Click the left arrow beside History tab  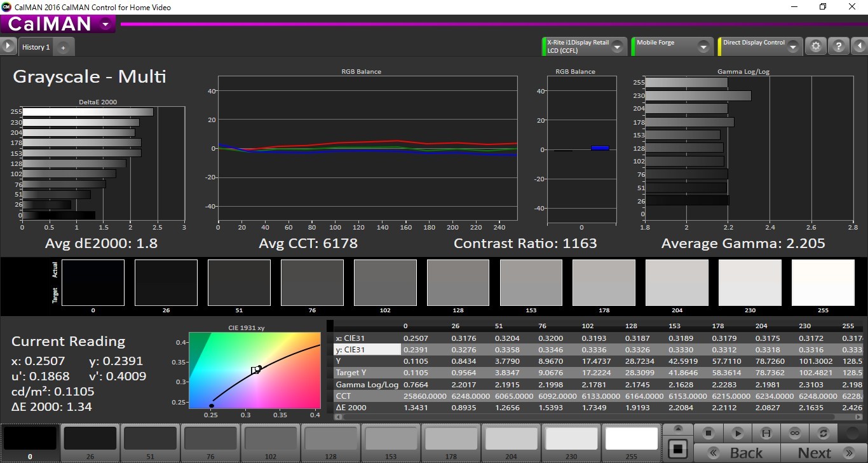point(8,46)
